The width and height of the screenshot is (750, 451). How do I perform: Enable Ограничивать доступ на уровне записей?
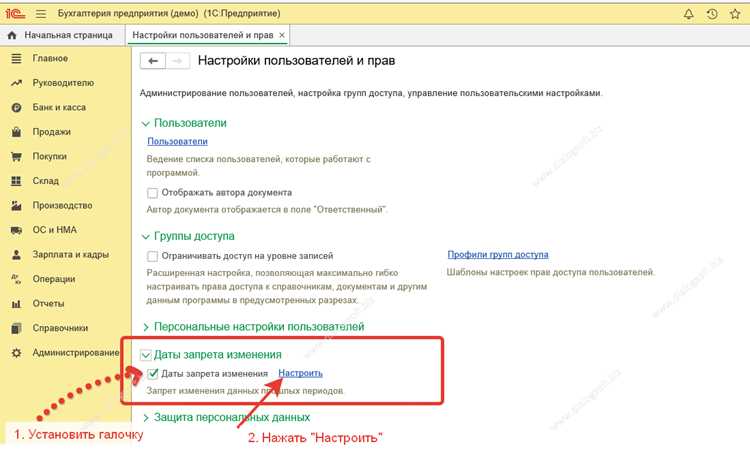pos(152,256)
